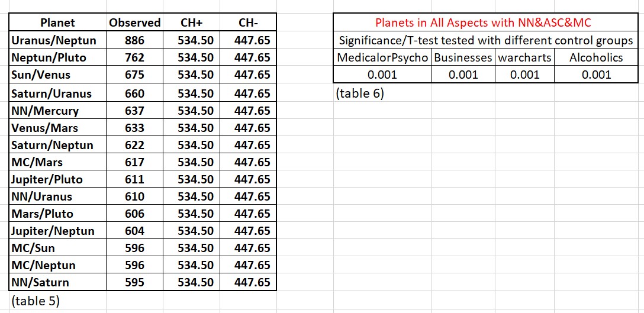Select the NN/Saturn cell
This screenshot has height=313, width=644.
point(57,283)
